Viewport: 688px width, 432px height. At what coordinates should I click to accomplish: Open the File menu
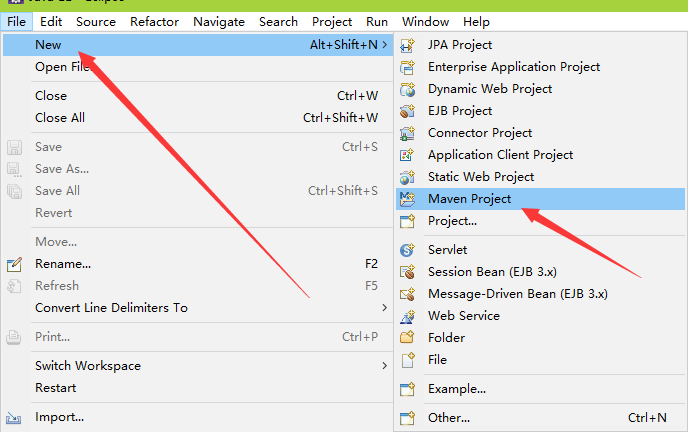click(x=16, y=21)
